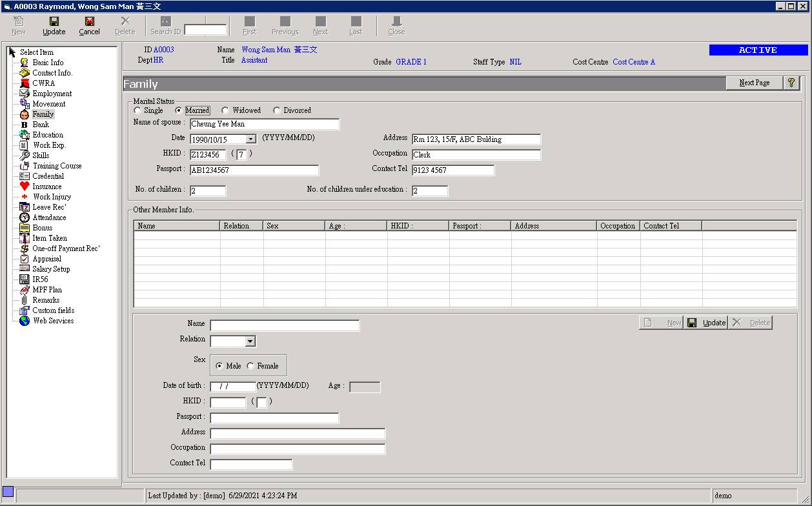This screenshot has width=812, height=506.
Task: Select the Single marital status
Action: tap(137, 110)
